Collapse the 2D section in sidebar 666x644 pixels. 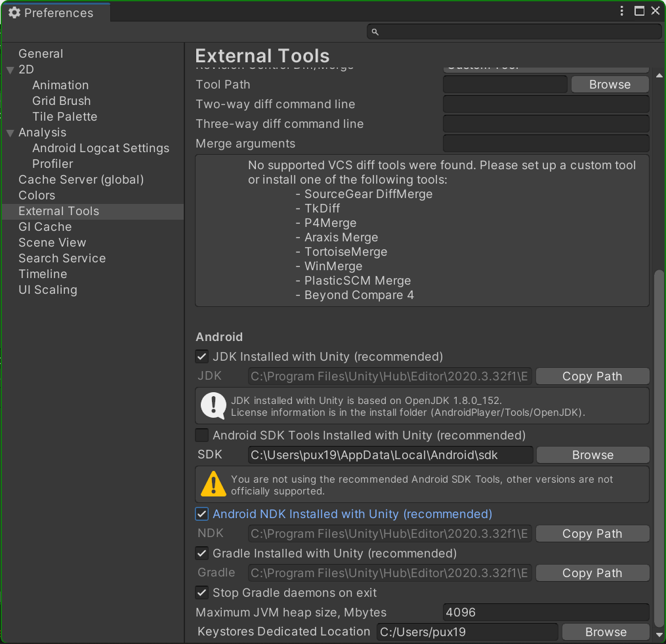(x=10, y=69)
